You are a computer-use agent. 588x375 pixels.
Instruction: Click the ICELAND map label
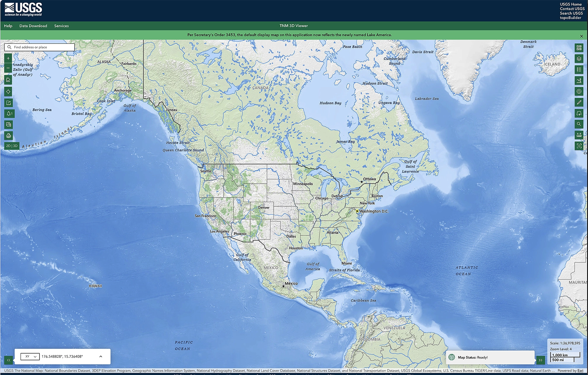point(552,64)
